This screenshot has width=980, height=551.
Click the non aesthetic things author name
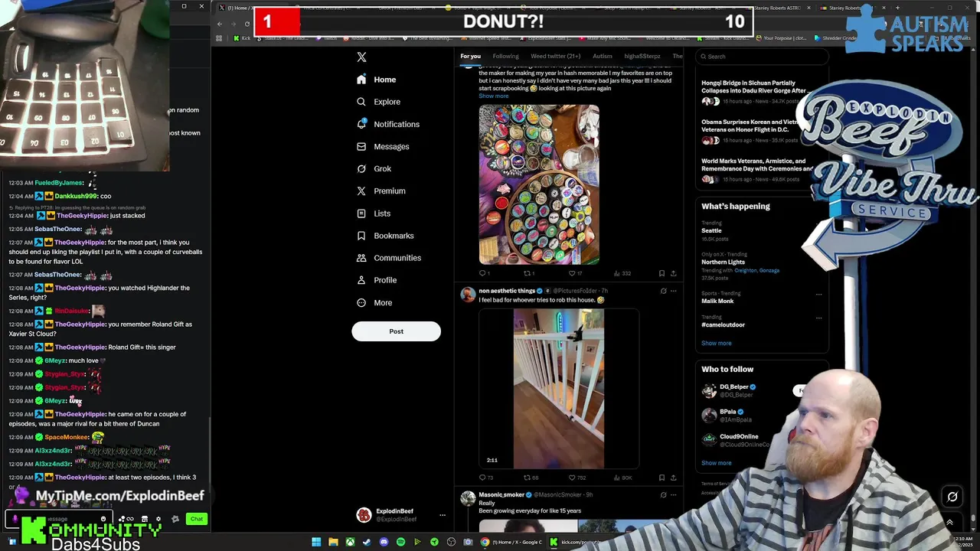click(x=507, y=291)
